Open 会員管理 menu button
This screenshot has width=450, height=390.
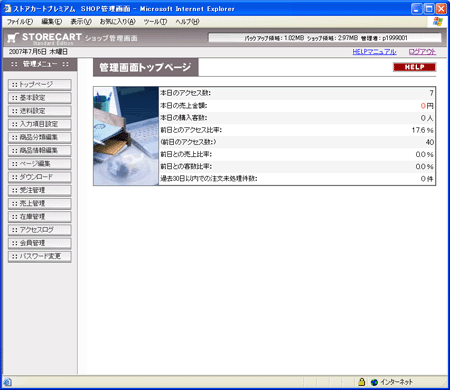pos(40,243)
